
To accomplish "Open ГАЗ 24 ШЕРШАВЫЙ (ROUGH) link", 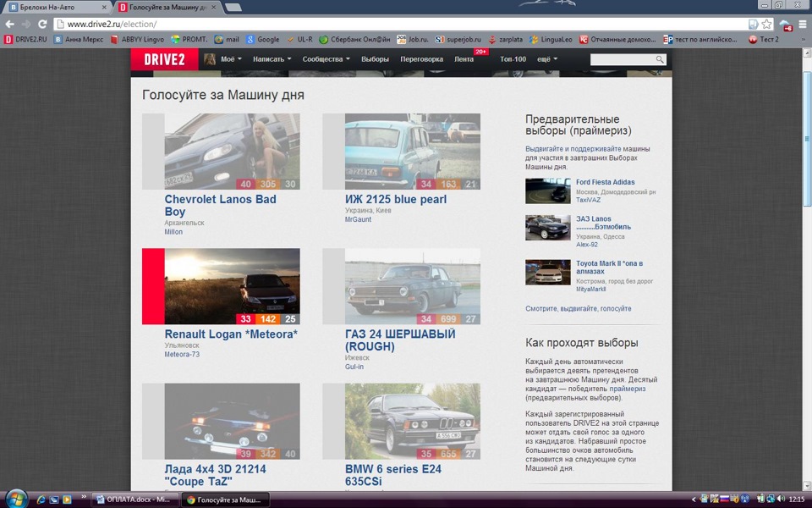I will point(400,340).
